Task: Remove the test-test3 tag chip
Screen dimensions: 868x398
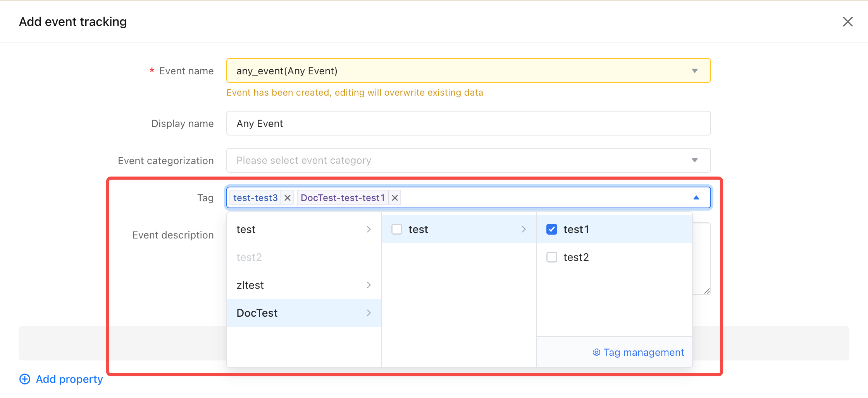Action: [x=288, y=198]
